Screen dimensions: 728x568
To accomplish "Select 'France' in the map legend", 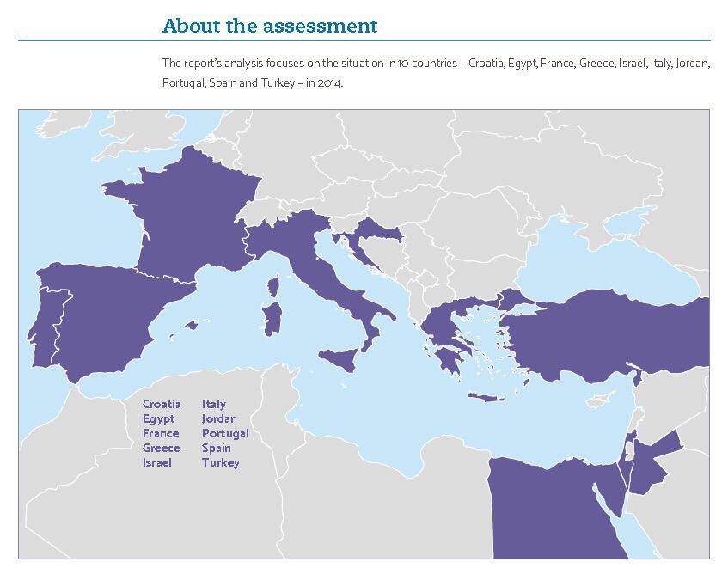I will [x=161, y=433].
